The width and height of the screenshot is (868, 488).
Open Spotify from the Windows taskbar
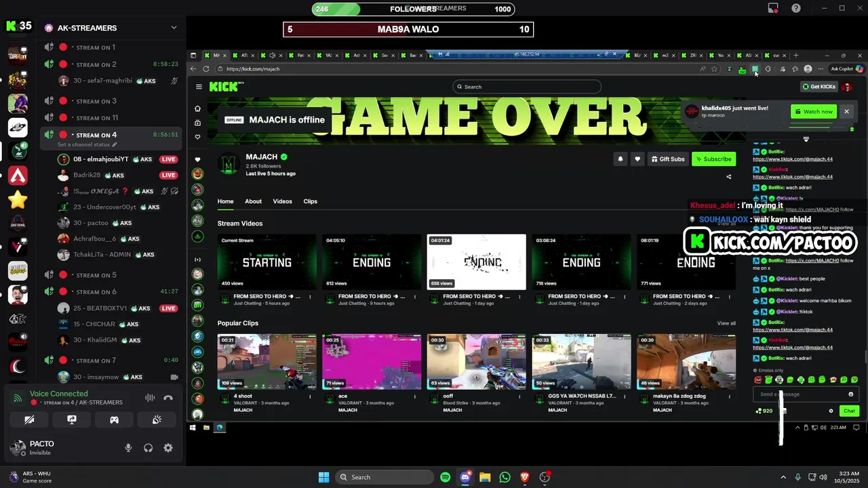[445, 477]
